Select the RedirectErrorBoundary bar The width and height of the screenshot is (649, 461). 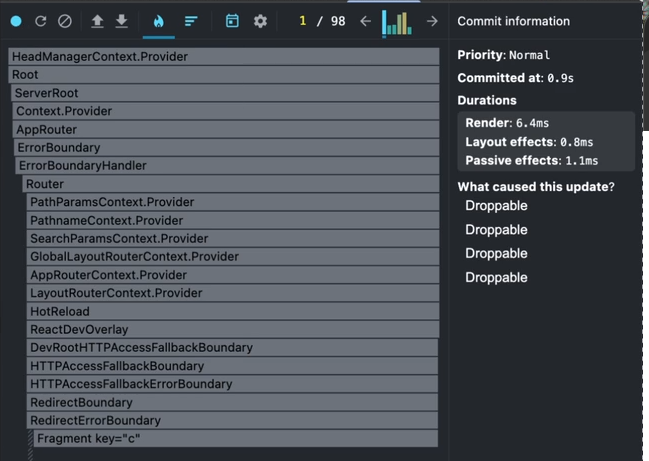232,420
